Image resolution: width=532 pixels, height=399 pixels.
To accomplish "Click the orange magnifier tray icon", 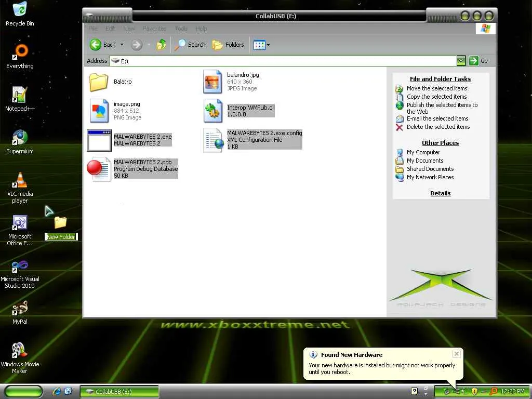I will coord(494,391).
